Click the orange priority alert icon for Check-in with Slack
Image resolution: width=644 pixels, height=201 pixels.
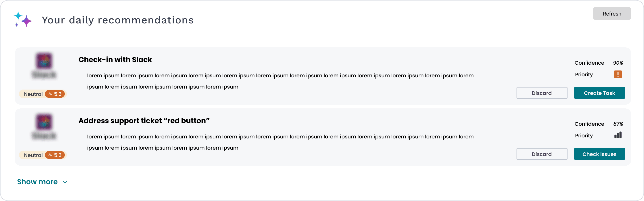pos(618,74)
